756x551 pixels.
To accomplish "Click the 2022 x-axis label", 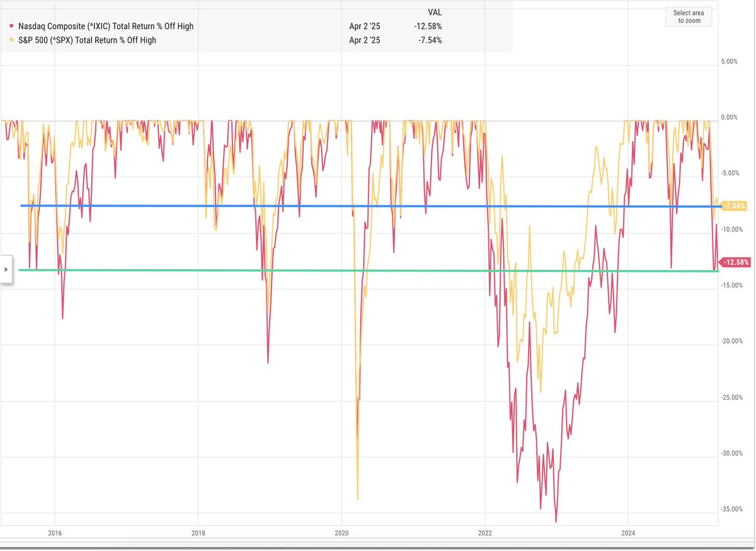I will point(485,533).
